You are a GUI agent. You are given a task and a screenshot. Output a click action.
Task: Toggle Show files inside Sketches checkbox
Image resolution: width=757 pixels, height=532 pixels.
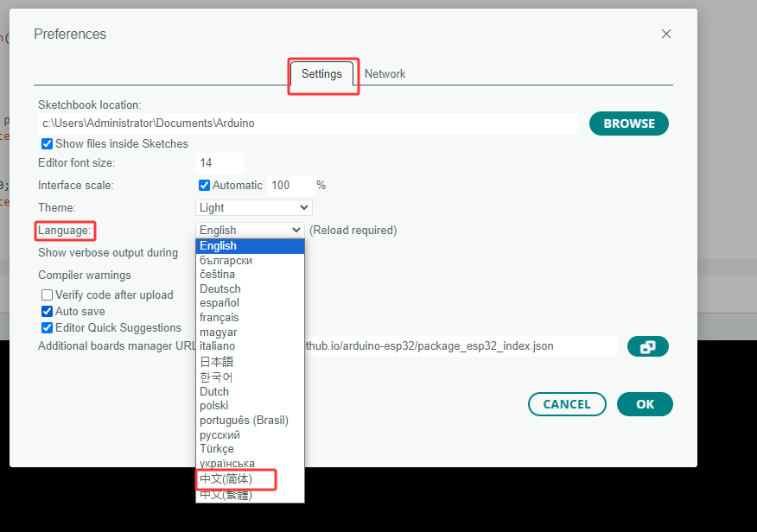tap(48, 144)
